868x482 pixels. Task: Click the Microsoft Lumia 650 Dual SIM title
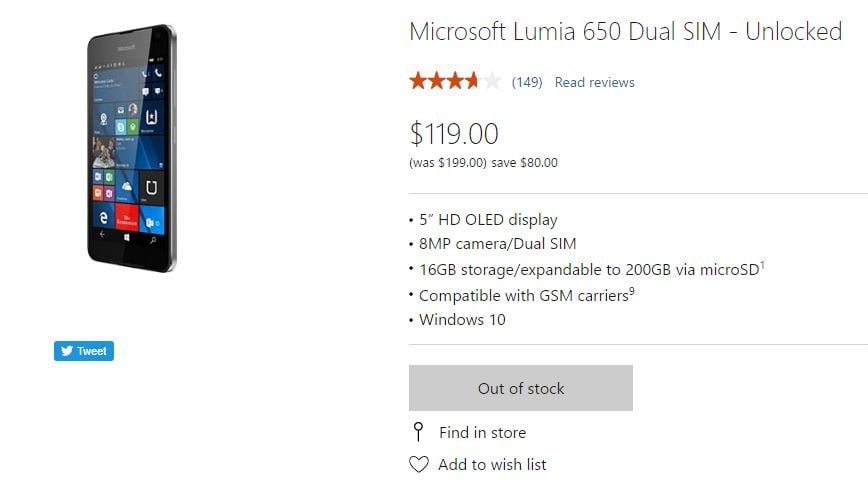pyautogui.click(x=626, y=32)
